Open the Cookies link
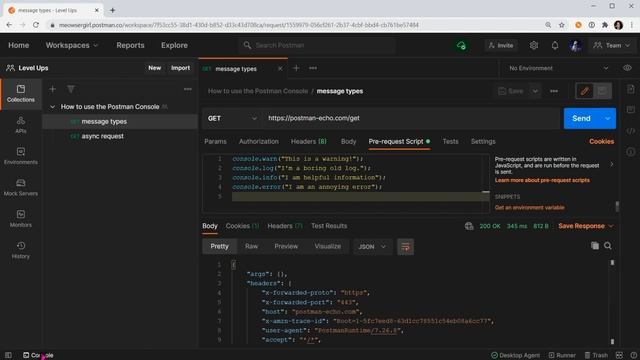Screen dimensions: 640x360 pyautogui.click(x=601, y=141)
